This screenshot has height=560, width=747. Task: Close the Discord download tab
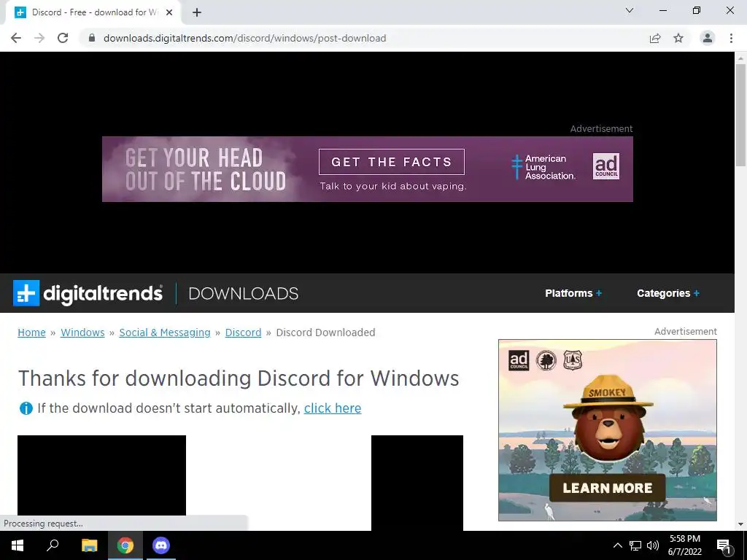(x=169, y=12)
